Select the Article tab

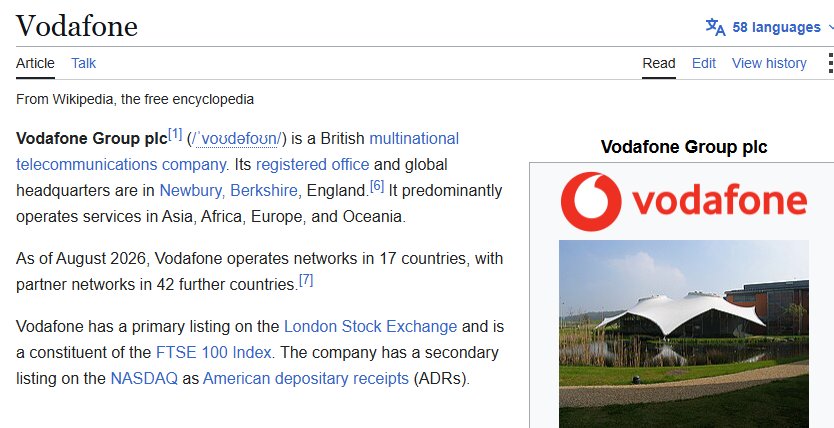[x=35, y=63]
